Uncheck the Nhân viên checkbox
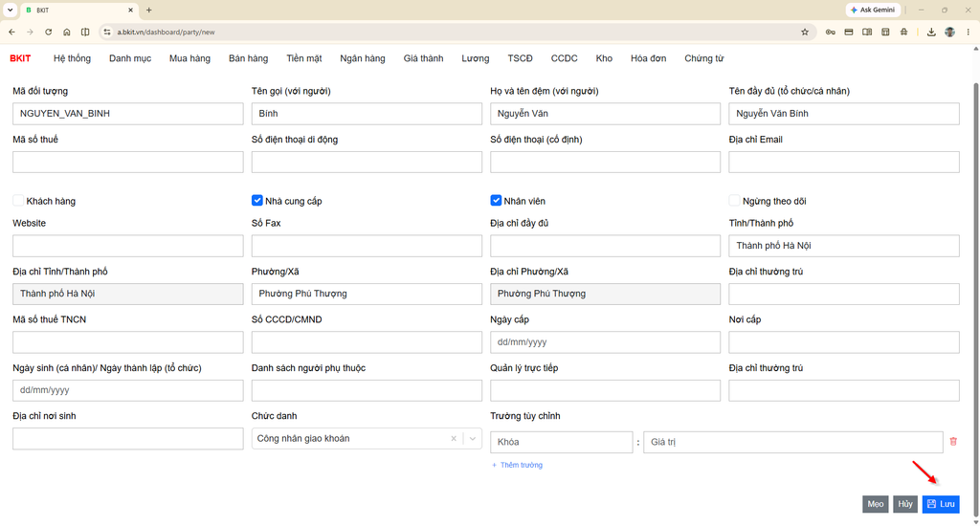This screenshot has width=980, height=526. (496, 201)
